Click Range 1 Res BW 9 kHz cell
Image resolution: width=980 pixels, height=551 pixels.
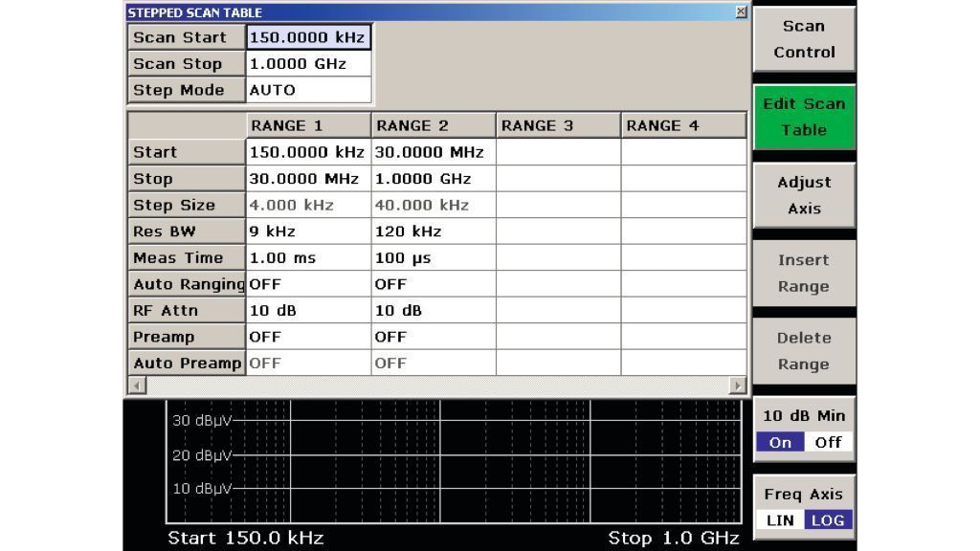(x=308, y=231)
